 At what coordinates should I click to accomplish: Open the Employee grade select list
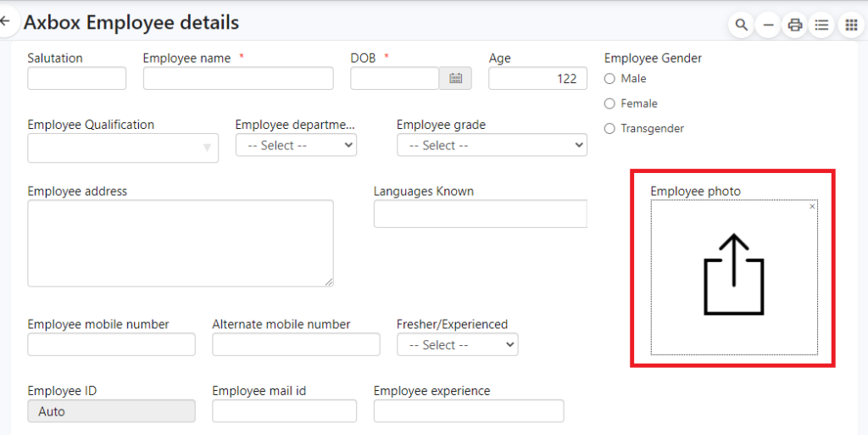coord(492,145)
